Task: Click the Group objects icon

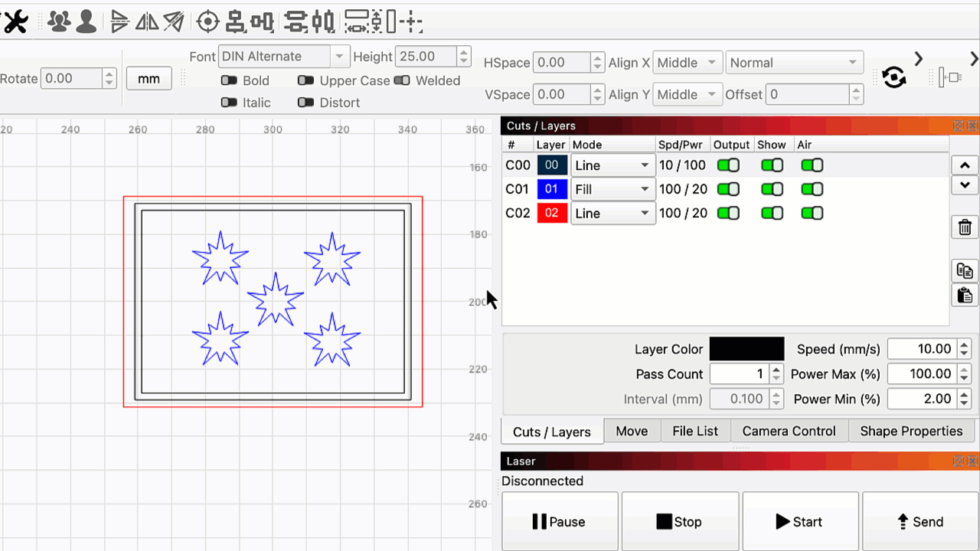Action: 59,22
